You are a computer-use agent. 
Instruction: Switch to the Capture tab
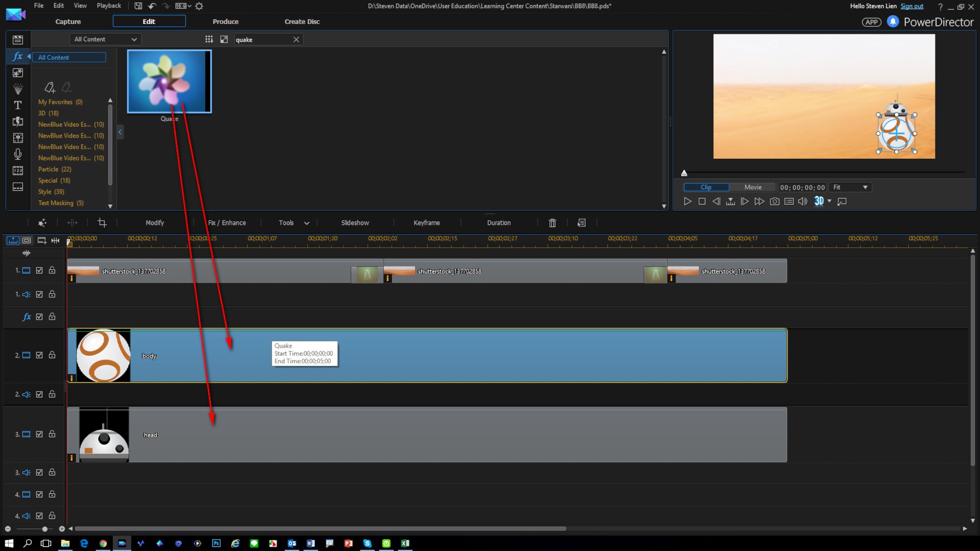click(x=68, y=22)
